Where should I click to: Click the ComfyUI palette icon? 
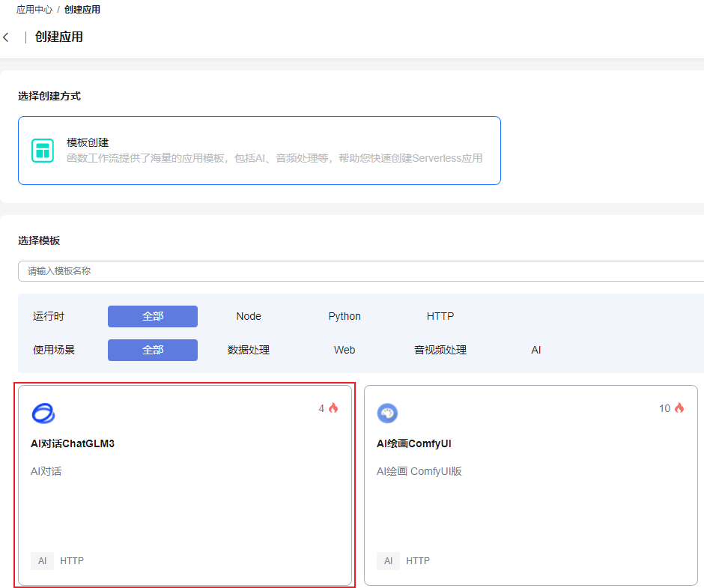[x=387, y=413]
